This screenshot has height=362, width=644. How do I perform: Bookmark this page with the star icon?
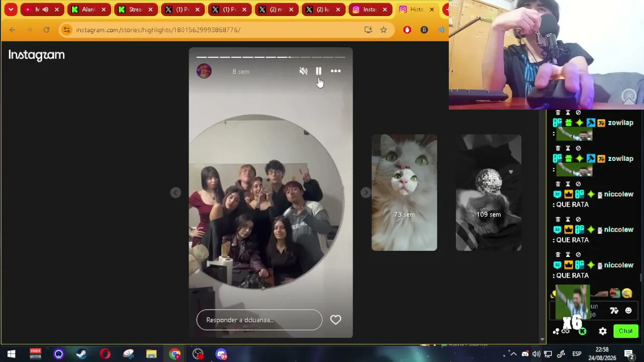(383, 30)
